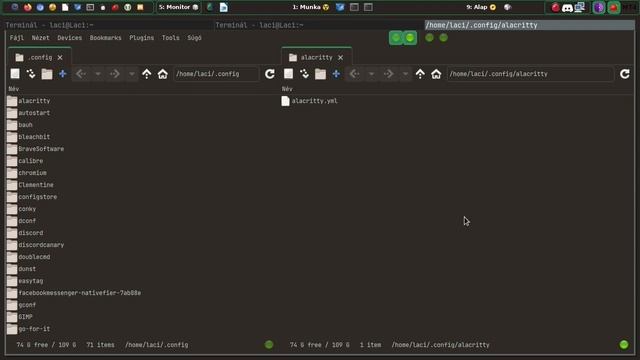Image resolution: width=640 pixels, height=360 pixels.
Task: Click new folder icon in left panel toolbar
Action: tap(47, 74)
